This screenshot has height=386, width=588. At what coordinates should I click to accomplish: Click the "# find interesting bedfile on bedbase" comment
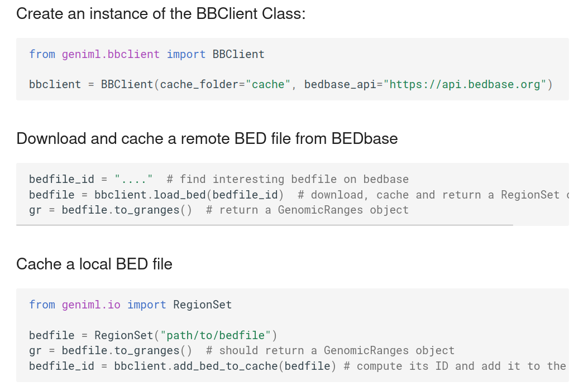[288, 179]
